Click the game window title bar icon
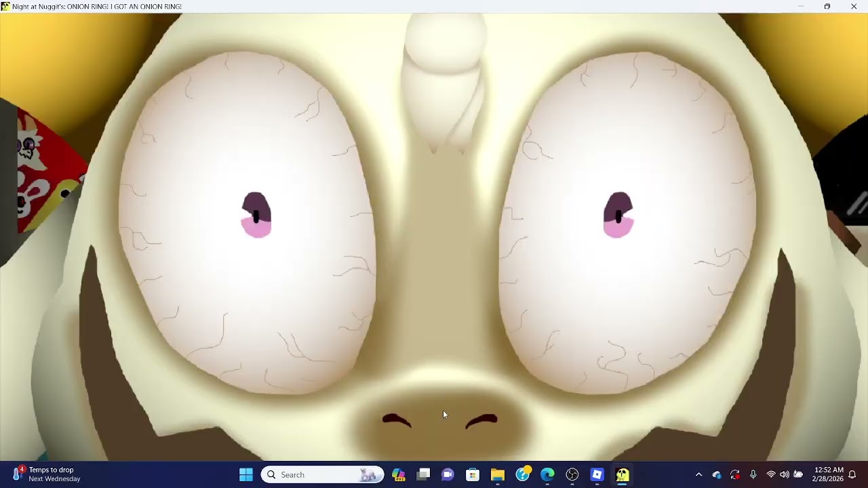Screen dimensions: 868x488 5,6
